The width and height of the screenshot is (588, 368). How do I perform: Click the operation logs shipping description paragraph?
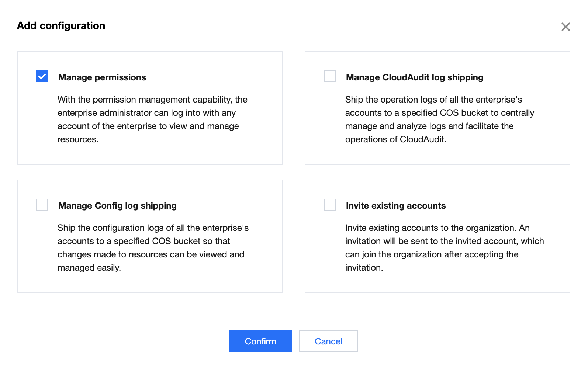pyautogui.click(x=439, y=119)
